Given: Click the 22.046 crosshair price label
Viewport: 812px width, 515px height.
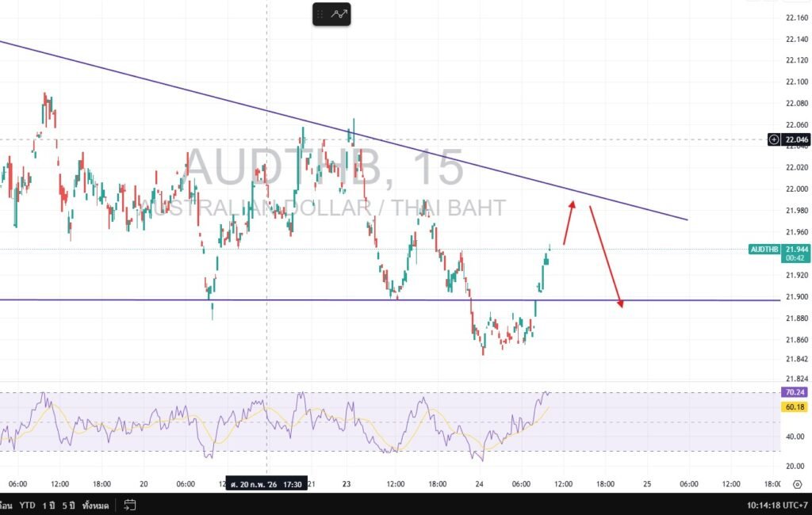Looking at the screenshot, I should click(x=796, y=139).
